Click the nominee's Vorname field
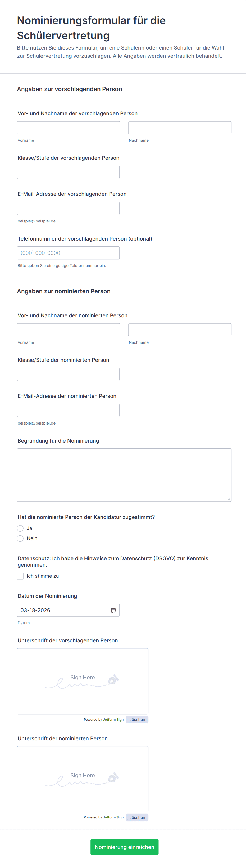This screenshot has height=868, width=246. 69,330
